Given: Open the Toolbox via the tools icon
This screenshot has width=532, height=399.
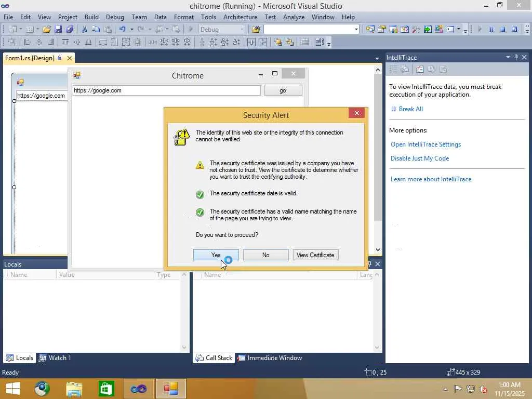Looking at the screenshot, I should tap(416, 30).
